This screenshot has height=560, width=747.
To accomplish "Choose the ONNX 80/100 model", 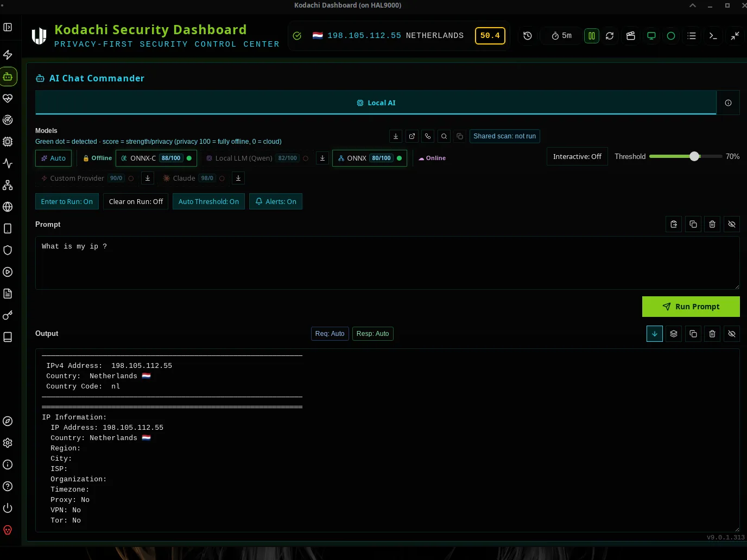I will click(370, 158).
